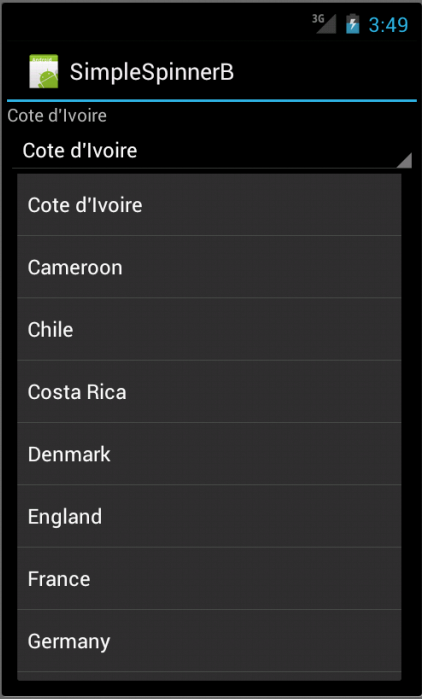This screenshot has width=422, height=699.
Task: Tap the Android app icon in title bar
Action: click(44, 71)
